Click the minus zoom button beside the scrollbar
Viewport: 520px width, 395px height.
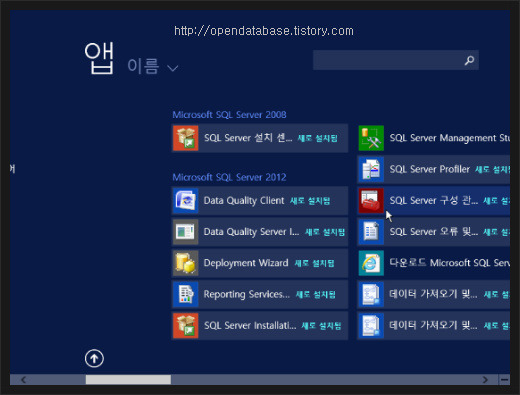(505, 380)
